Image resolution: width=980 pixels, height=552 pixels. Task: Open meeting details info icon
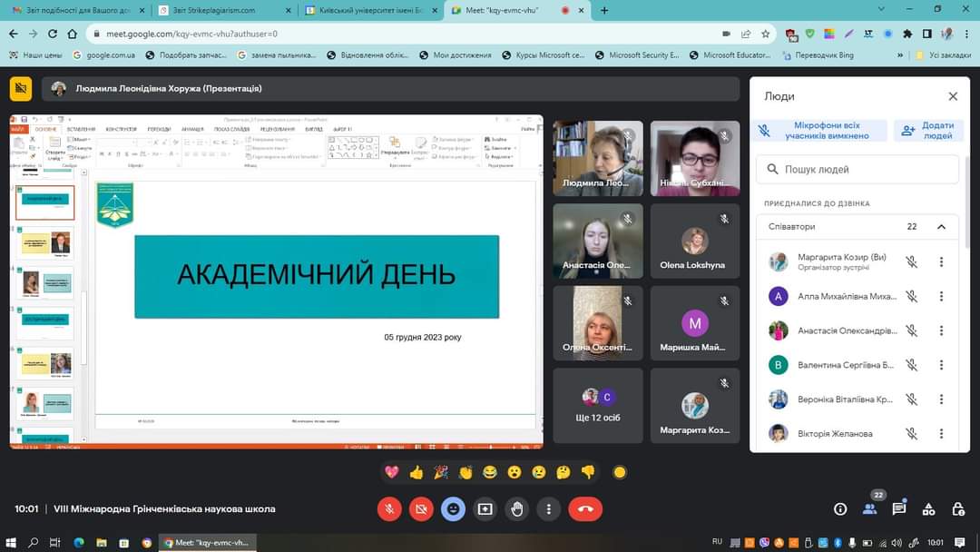[x=840, y=509]
